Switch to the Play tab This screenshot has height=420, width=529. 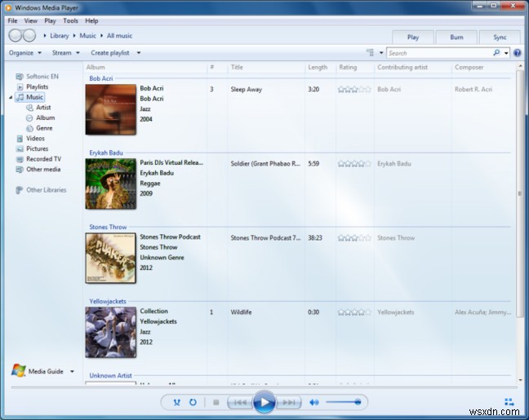pos(413,38)
